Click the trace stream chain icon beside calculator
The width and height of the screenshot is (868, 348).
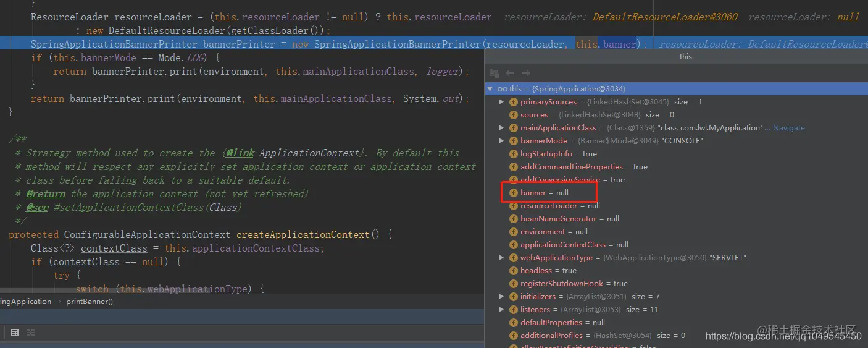coord(31,333)
